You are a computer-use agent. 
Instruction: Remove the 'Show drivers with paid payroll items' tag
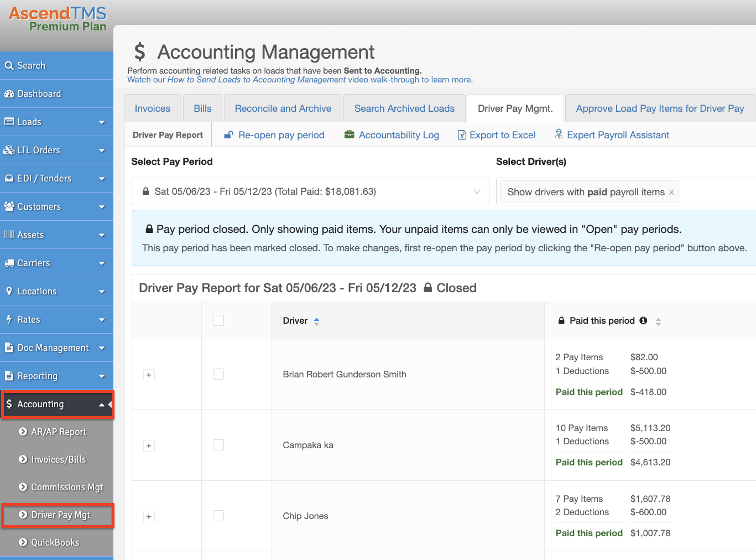(671, 192)
